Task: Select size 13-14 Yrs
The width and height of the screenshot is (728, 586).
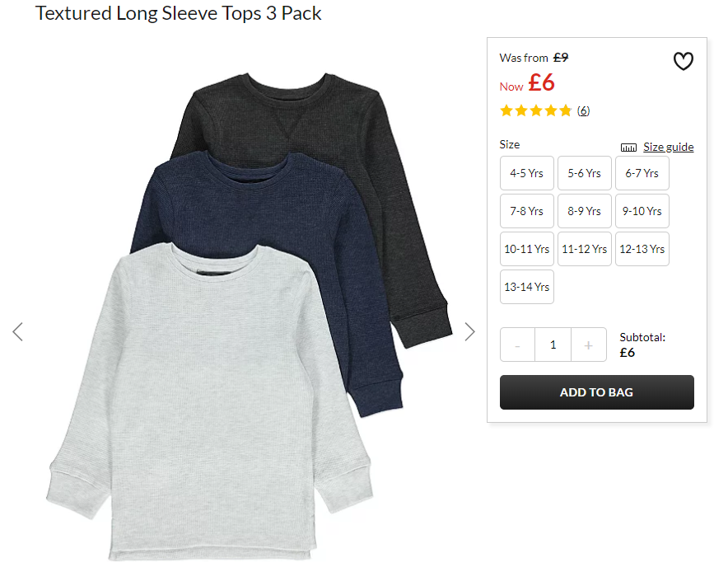Action: click(x=526, y=287)
